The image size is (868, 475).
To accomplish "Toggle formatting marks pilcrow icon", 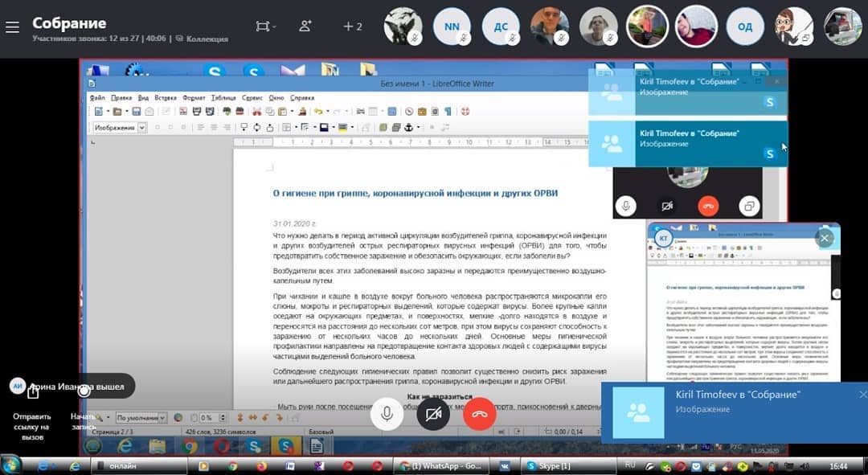I will point(448,111).
